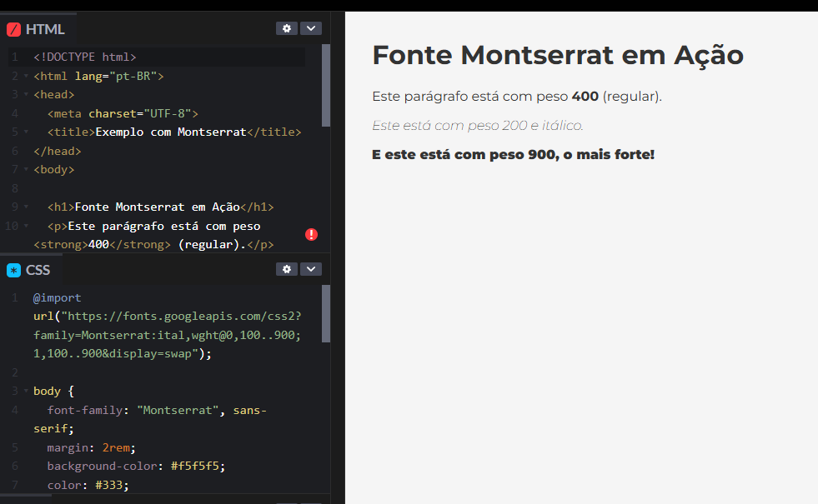Click the blue asterisk CSS panel icon

[13, 270]
